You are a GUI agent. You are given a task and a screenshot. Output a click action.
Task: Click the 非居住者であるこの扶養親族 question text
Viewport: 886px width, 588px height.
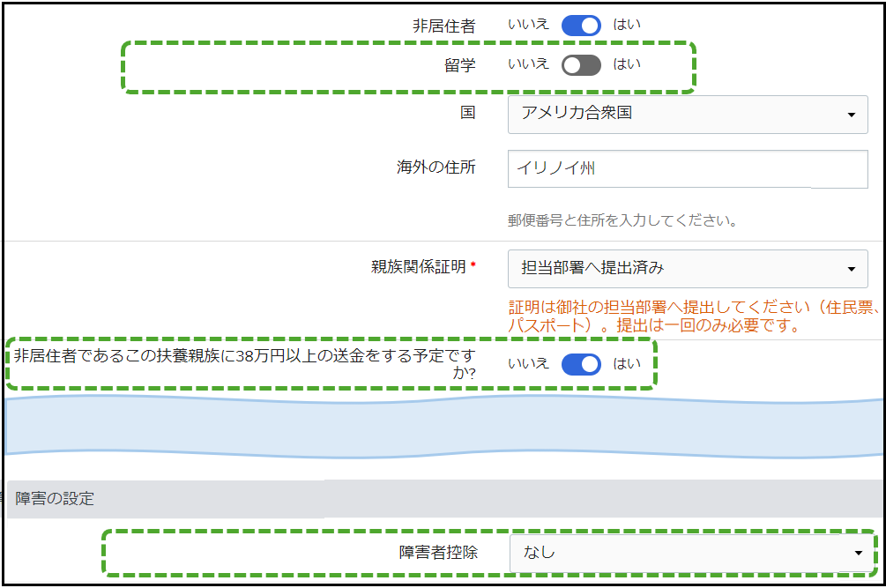pos(244,364)
